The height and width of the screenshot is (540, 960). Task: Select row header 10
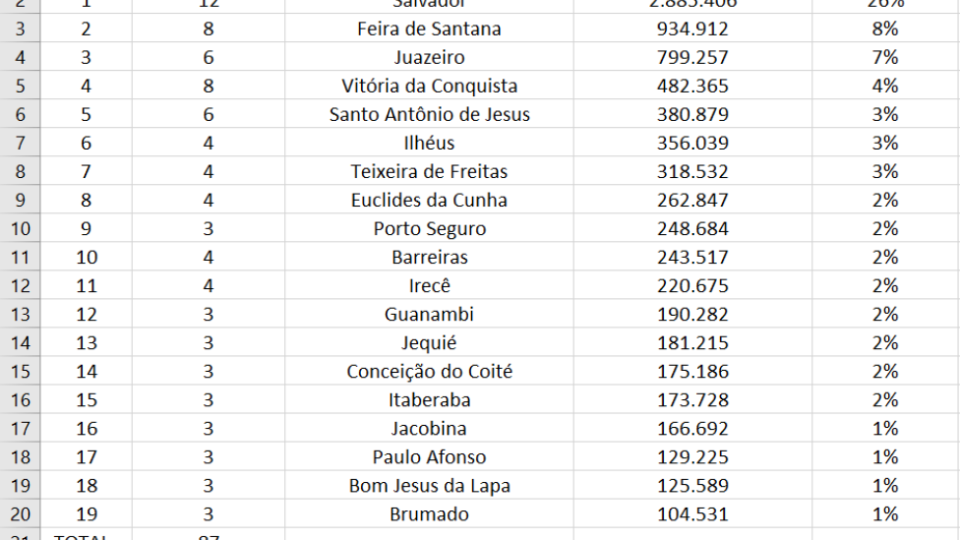[20, 228]
